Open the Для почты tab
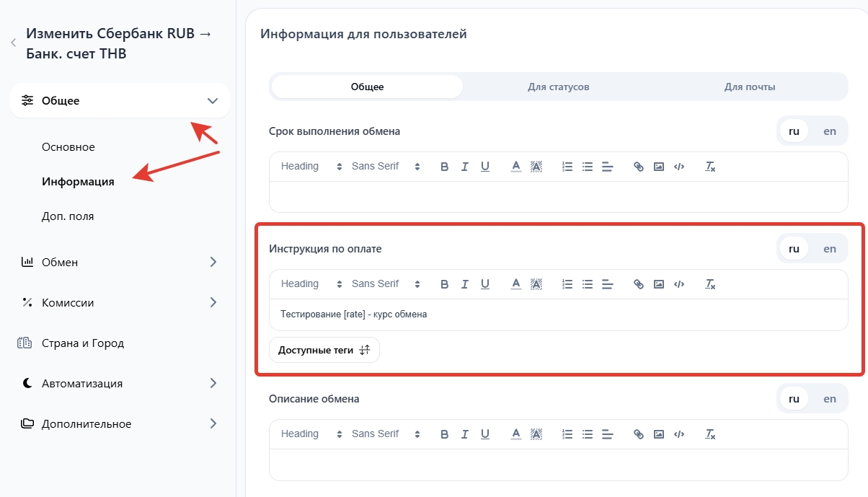Viewport: 868px width, 497px height. click(750, 87)
